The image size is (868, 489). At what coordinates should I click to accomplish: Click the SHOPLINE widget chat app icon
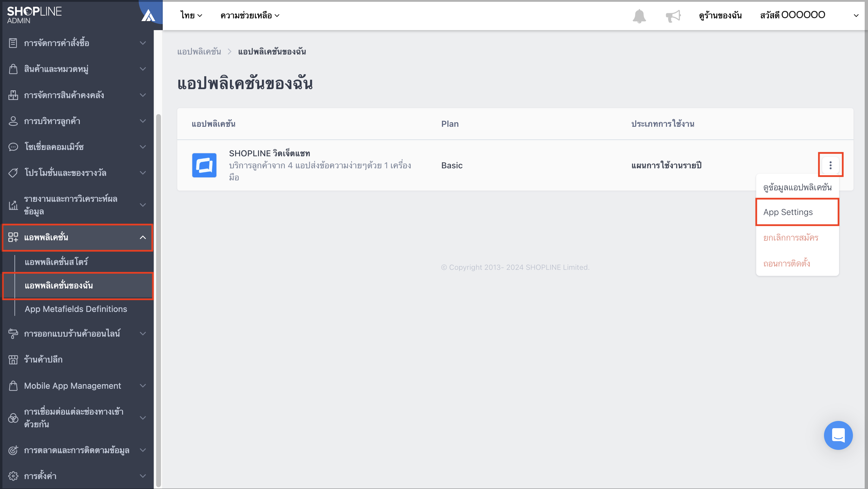point(204,165)
